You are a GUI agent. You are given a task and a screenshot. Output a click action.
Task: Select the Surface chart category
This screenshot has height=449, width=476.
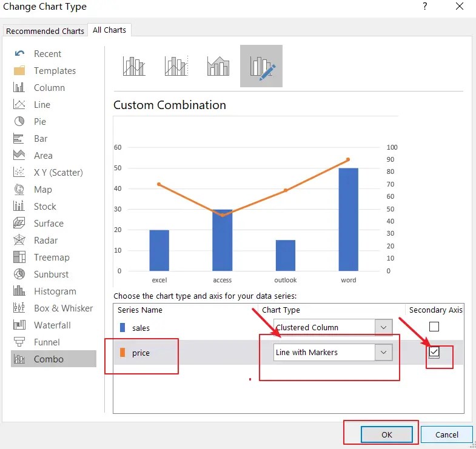[49, 224]
